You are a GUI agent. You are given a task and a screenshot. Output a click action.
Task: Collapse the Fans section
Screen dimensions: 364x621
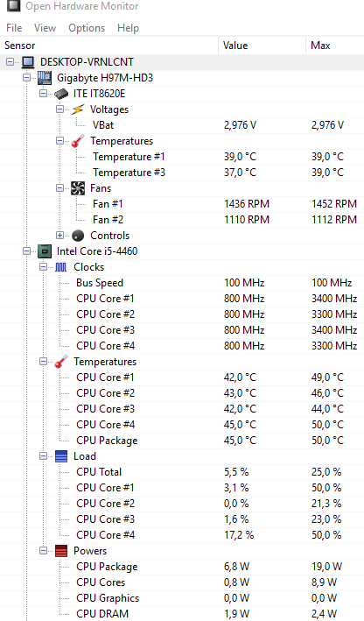tap(59, 188)
